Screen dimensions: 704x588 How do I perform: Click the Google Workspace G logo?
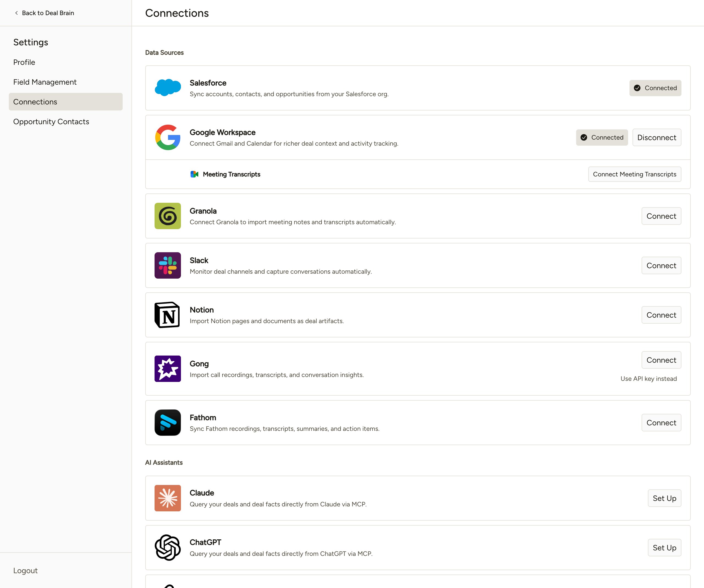pyautogui.click(x=168, y=137)
